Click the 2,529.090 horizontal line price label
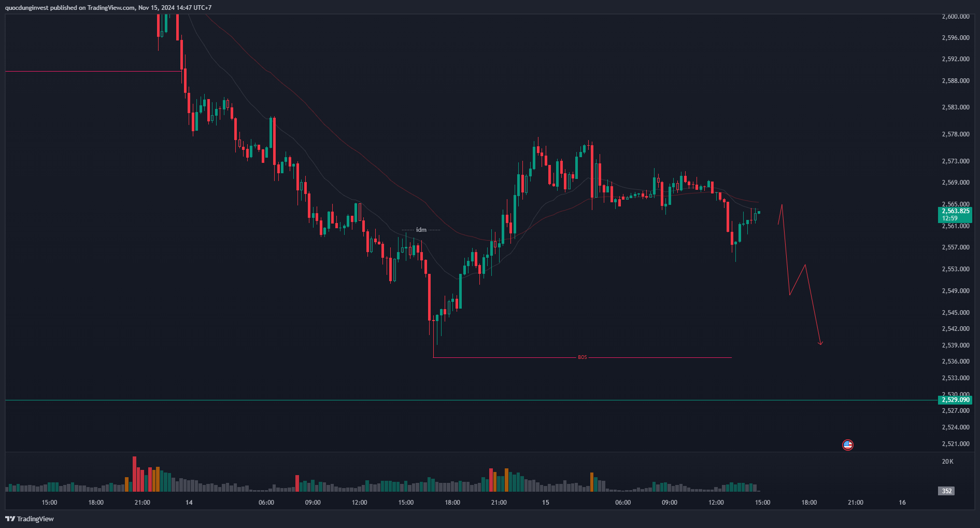 pyautogui.click(x=955, y=400)
